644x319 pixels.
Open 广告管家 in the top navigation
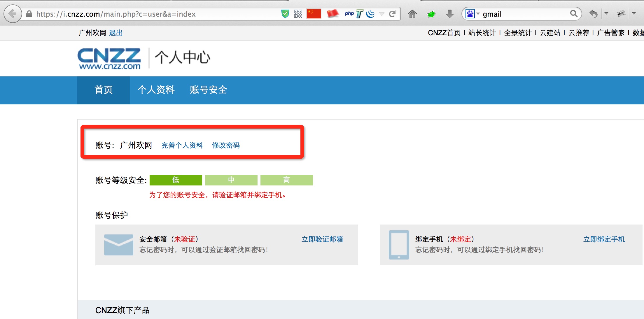(611, 33)
